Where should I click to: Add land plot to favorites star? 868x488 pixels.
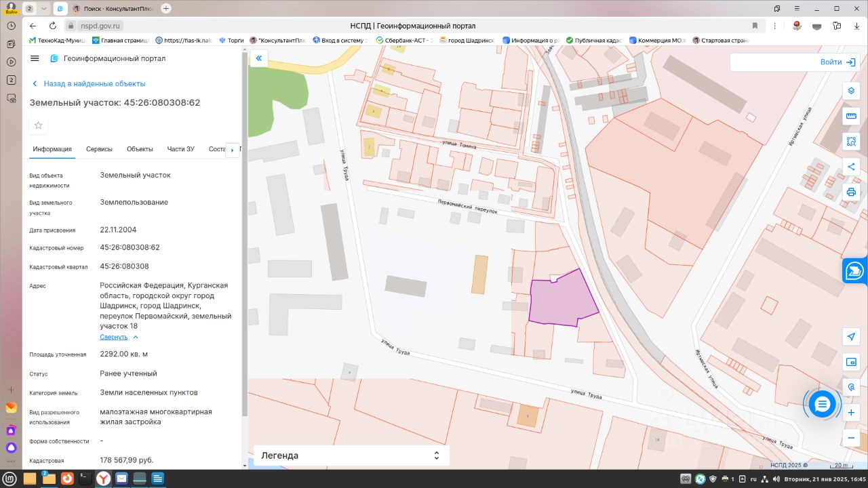pos(39,125)
